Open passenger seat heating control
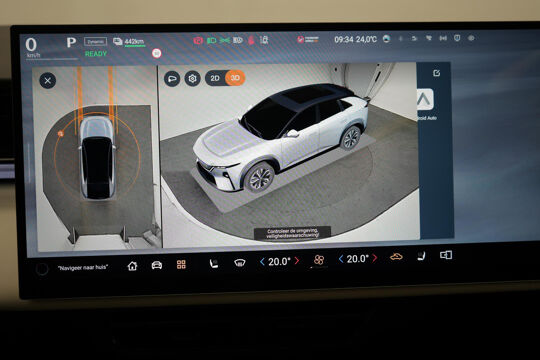This screenshot has width=540, height=360. click(421, 256)
